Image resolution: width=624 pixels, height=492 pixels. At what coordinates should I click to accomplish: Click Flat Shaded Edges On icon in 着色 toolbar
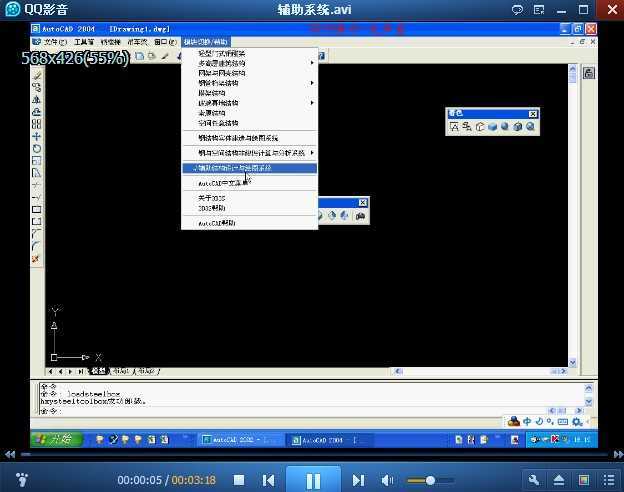[x=518, y=127]
